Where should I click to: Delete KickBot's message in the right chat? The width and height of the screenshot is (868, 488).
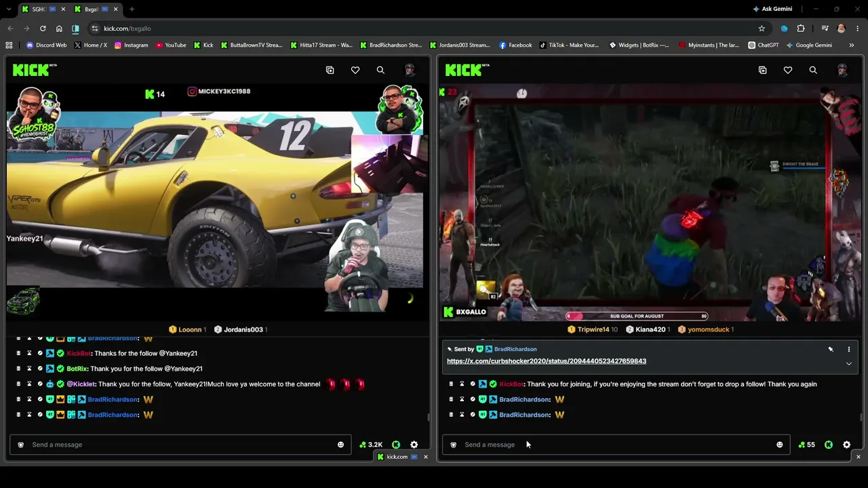(x=451, y=384)
